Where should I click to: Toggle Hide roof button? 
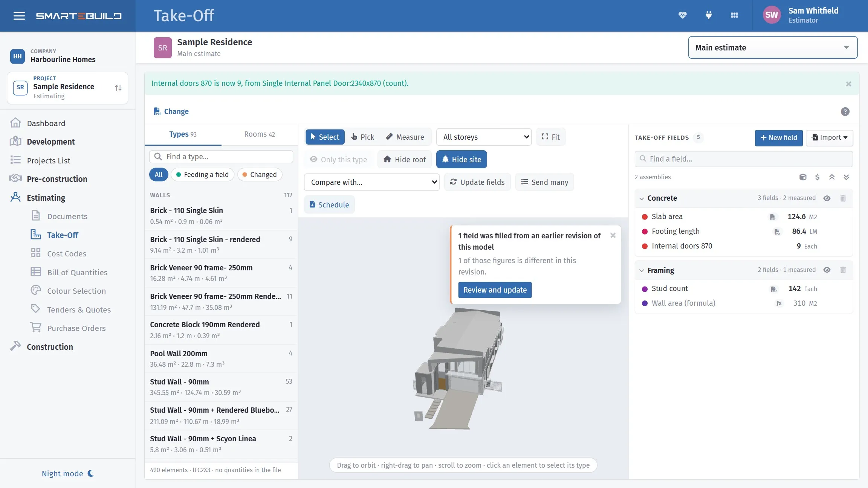point(405,159)
